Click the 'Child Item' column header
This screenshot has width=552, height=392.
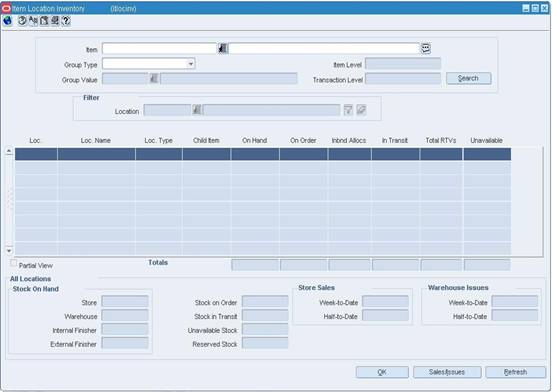click(206, 141)
